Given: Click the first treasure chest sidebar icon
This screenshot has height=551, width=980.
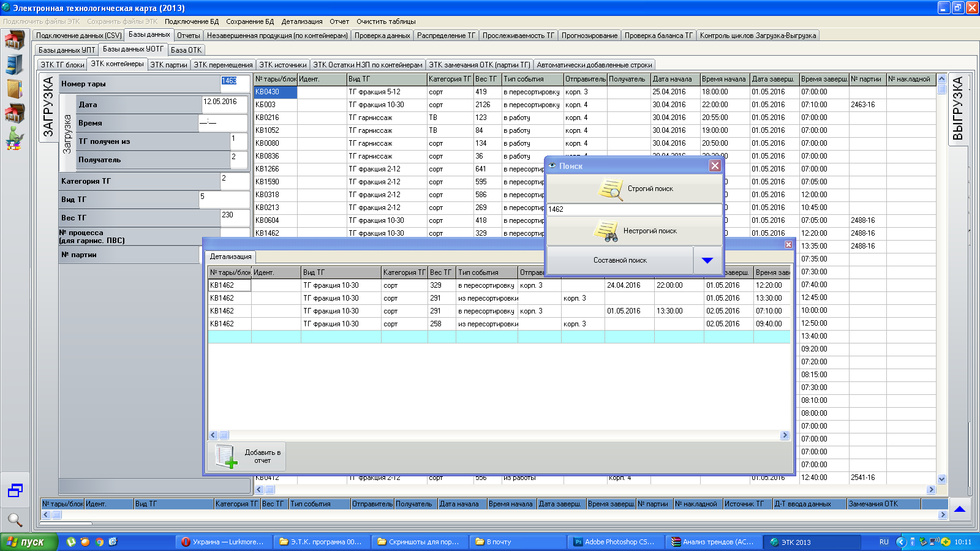Looking at the screenshot, I should coord(15,40).
